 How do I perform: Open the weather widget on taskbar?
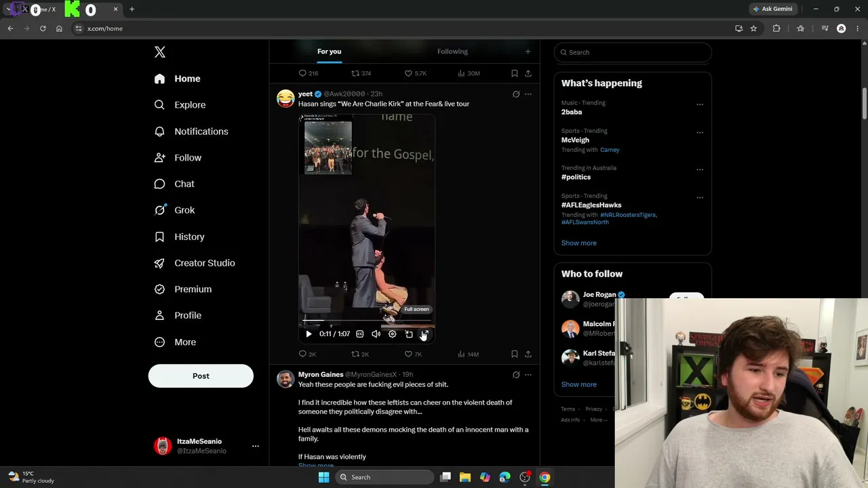tap(31, 477)
